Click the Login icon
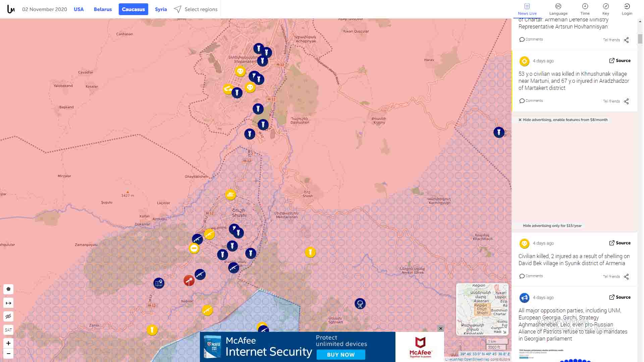 [x=627, y=6]
